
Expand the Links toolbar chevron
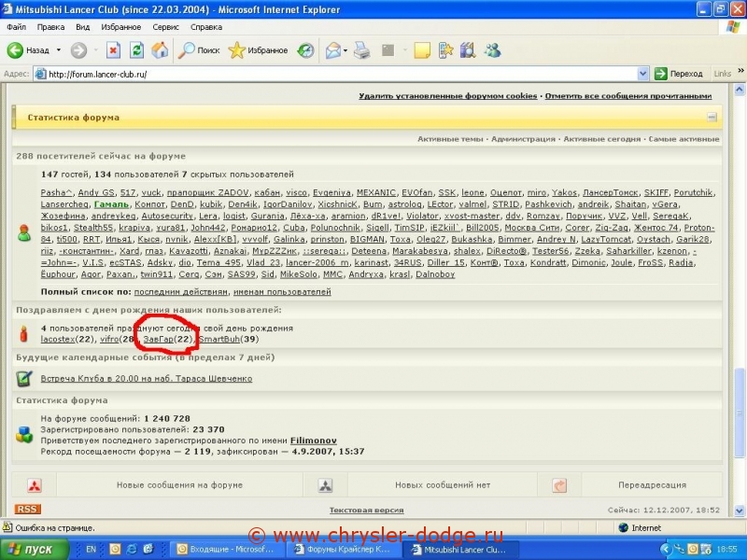click(x=740, y=71)
